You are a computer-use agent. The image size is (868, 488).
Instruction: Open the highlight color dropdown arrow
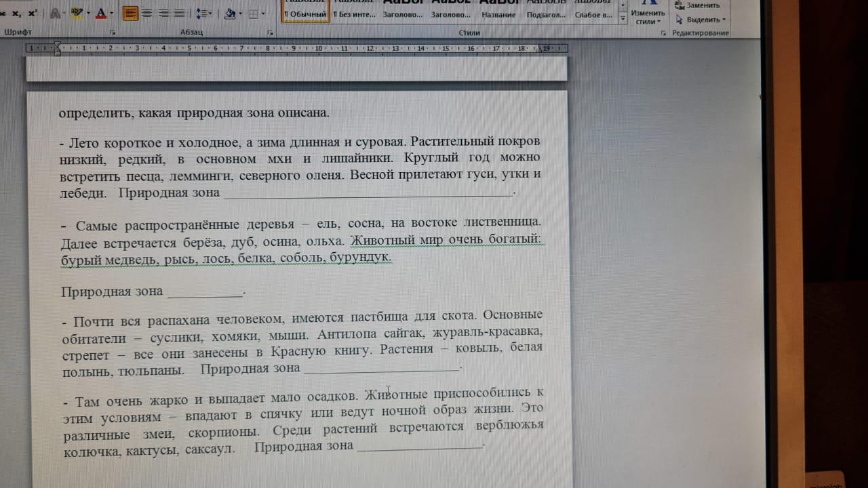[x=87, y=14]
